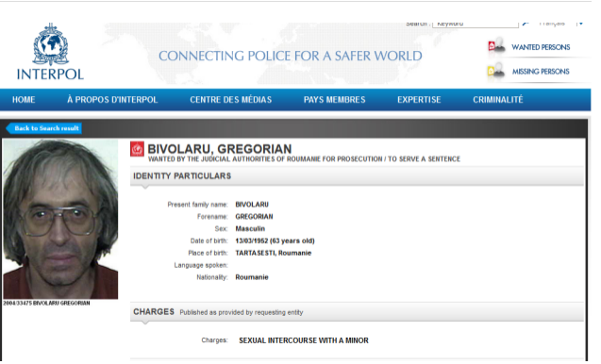Viewport: 601px width, 364px height.
Task: Click the INTERPOL wordmark text
Action: coord(50,74)
